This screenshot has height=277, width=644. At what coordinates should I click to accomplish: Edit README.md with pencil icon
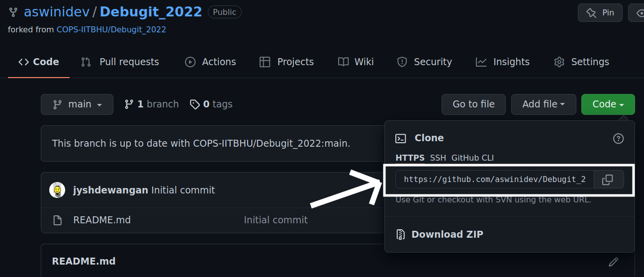pos(613,262)
